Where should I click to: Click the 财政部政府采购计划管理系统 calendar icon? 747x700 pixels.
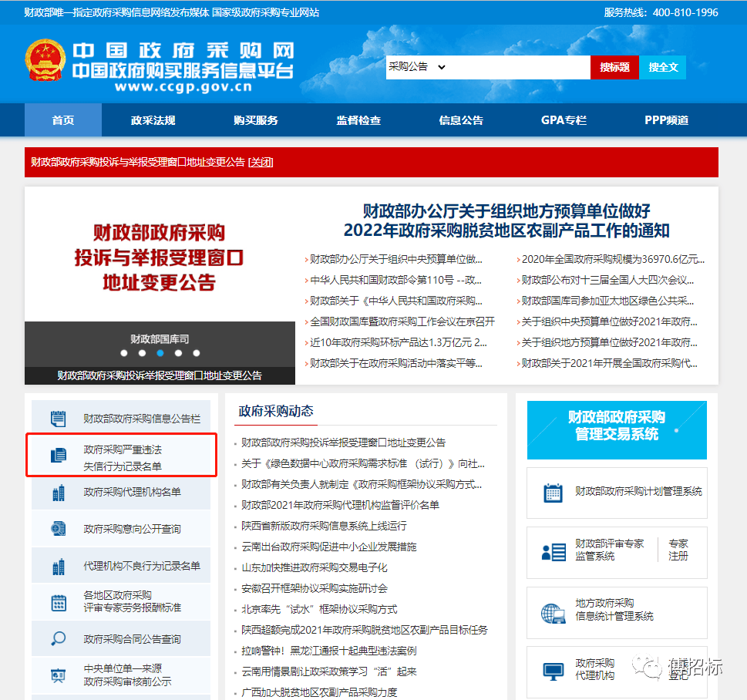coord(553,493)
